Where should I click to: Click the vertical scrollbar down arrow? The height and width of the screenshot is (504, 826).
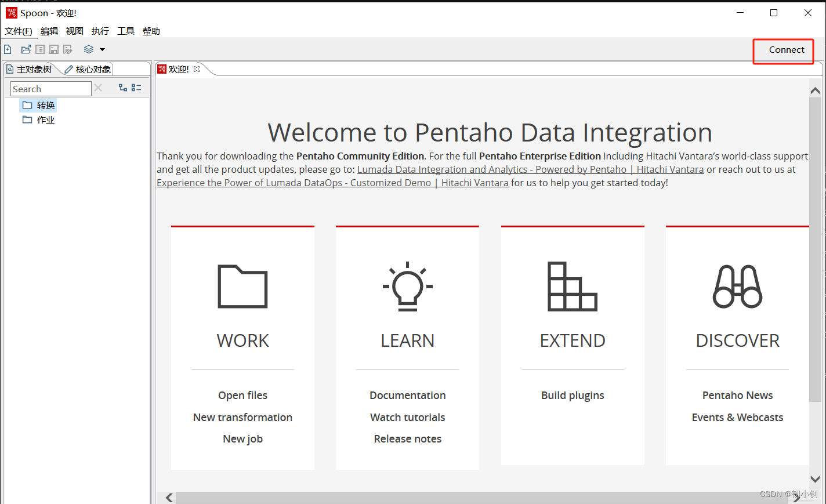[x=815, y=479]
